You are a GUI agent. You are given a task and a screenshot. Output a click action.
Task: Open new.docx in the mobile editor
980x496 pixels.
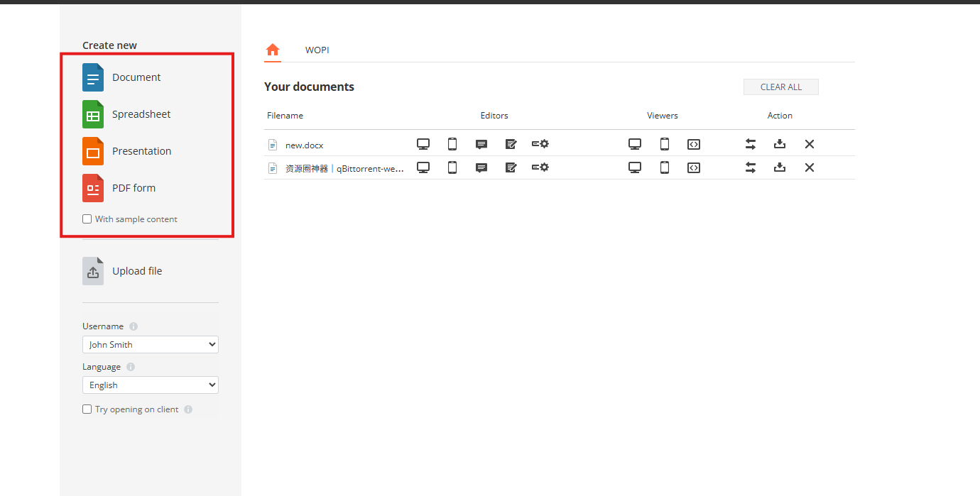[452, 144]
